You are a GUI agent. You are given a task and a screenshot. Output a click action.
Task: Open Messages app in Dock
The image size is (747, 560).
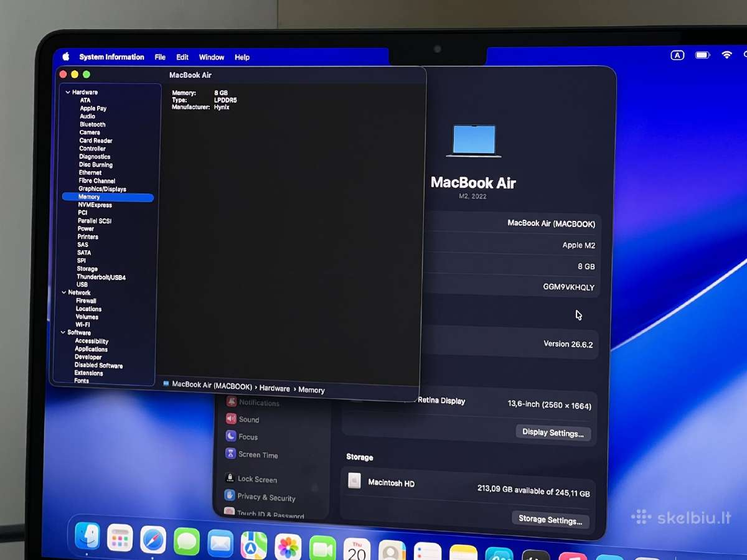click(x=187, y=541)
